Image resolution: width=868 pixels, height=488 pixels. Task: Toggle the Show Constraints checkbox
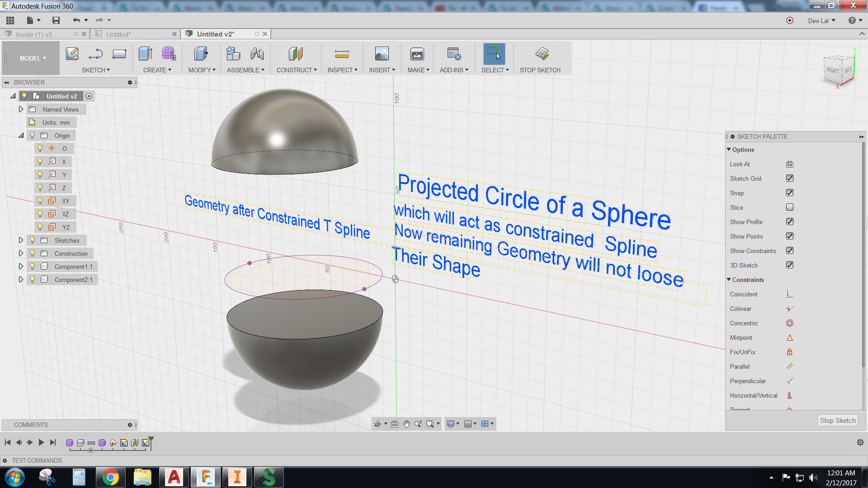click(790, 251)
